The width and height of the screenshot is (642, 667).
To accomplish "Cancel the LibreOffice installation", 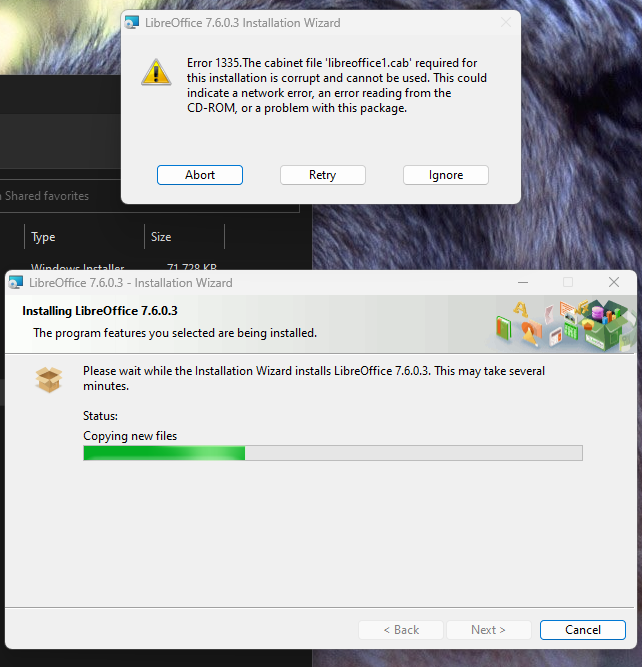I will pos(582,630).
